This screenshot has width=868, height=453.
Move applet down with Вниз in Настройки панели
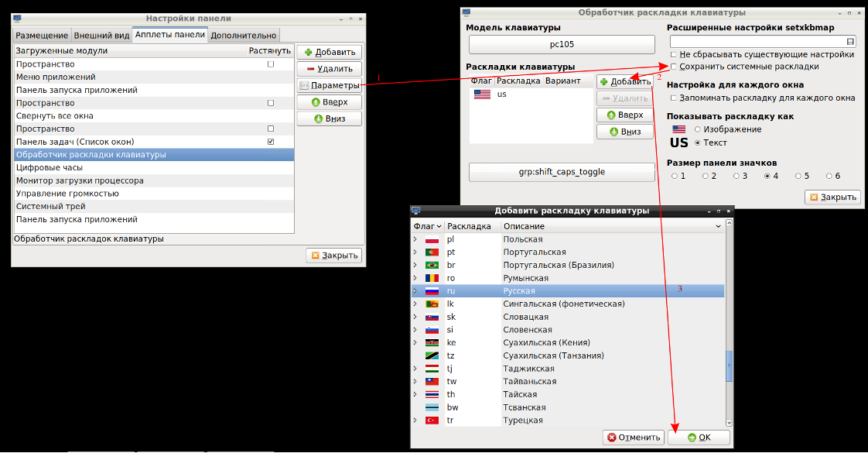[330, 118]
